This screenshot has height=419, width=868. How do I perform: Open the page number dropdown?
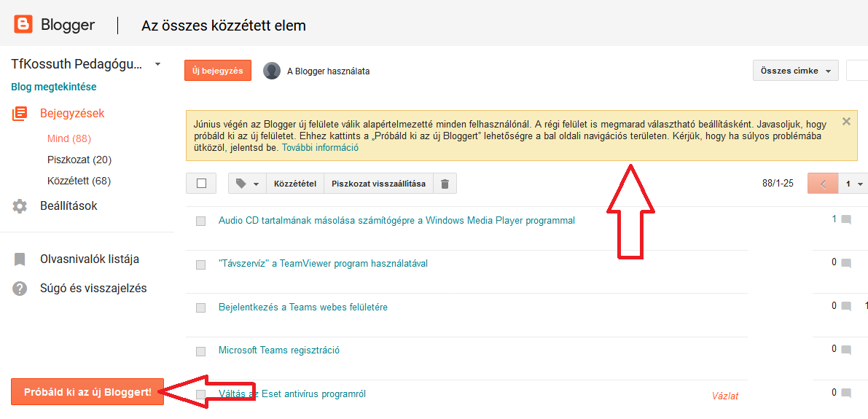tap(853, 183)
